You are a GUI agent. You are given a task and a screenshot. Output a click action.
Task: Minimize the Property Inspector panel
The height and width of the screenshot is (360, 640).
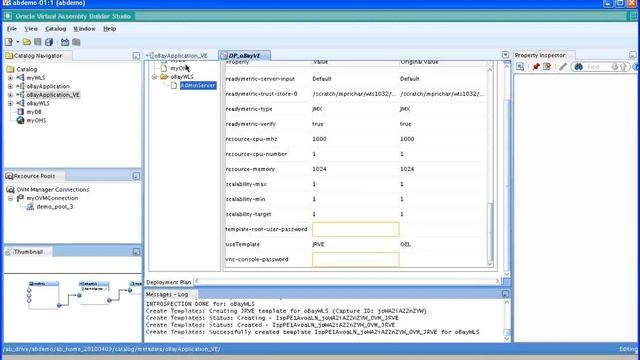tap(632, 55)
